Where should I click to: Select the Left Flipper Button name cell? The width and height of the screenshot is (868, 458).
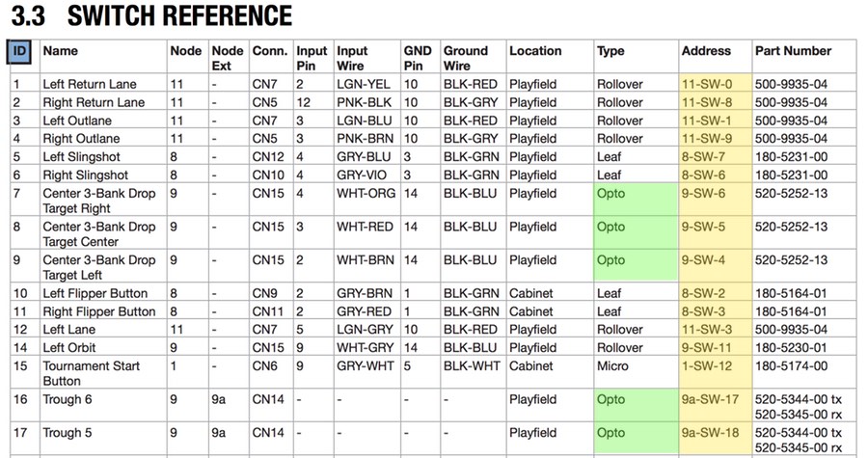(x=95, y=294)
